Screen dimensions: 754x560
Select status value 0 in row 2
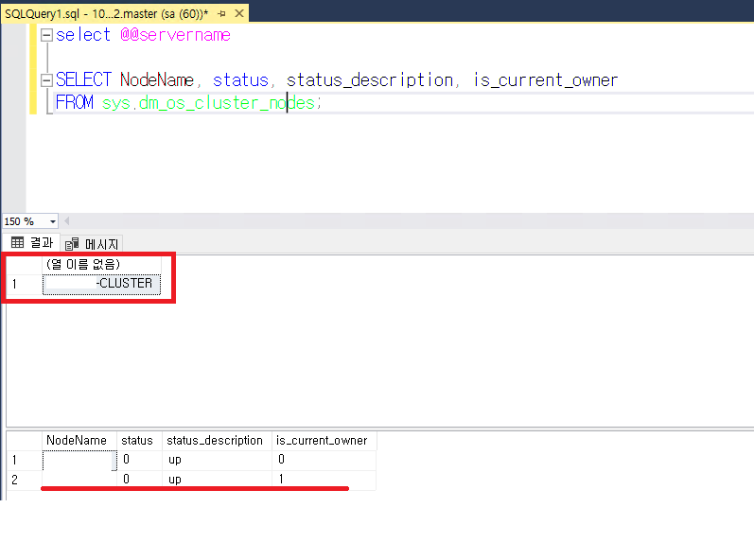coord(139,480)
